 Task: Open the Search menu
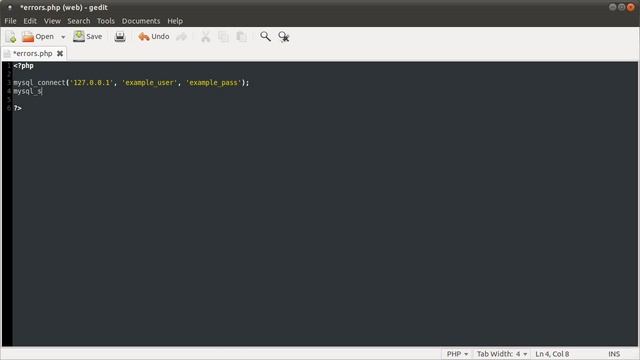(x=79, y=21)
